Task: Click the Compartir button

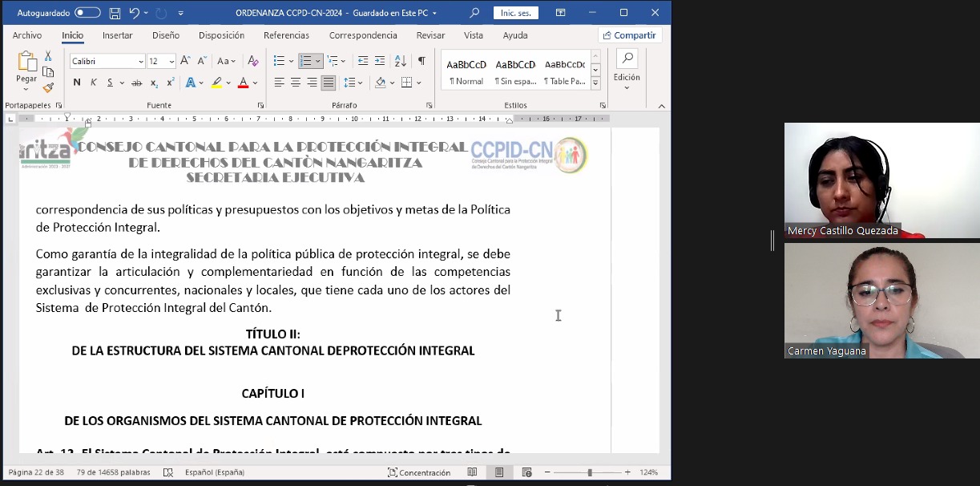Action: [630, 35]
